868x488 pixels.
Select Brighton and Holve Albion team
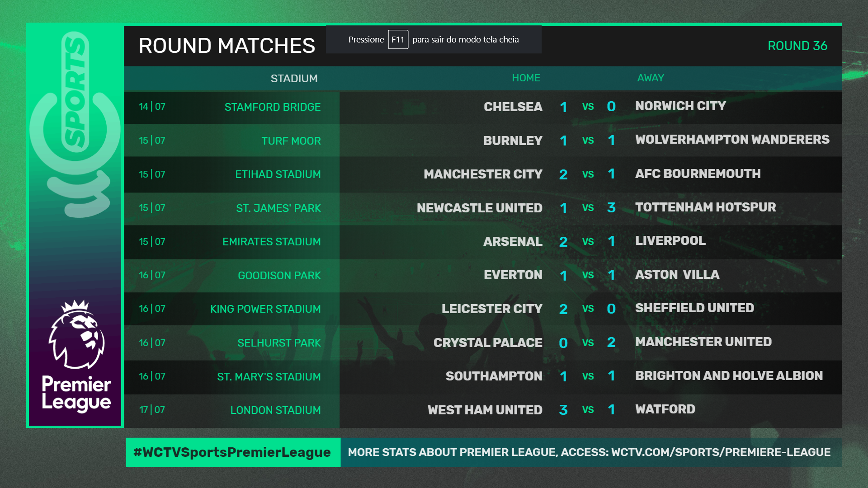729,376
